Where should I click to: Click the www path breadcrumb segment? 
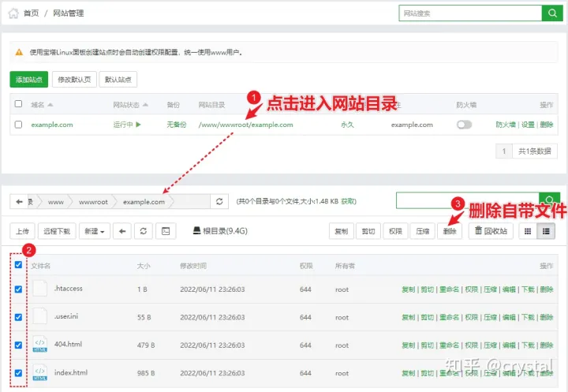click(x=56, y=202)
